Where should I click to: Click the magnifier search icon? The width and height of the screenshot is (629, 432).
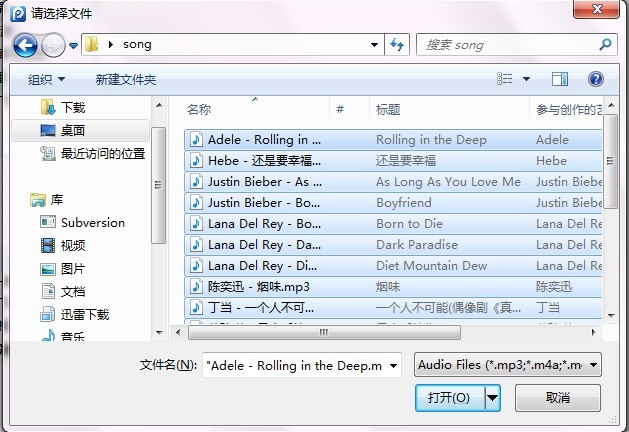point(605,44)
